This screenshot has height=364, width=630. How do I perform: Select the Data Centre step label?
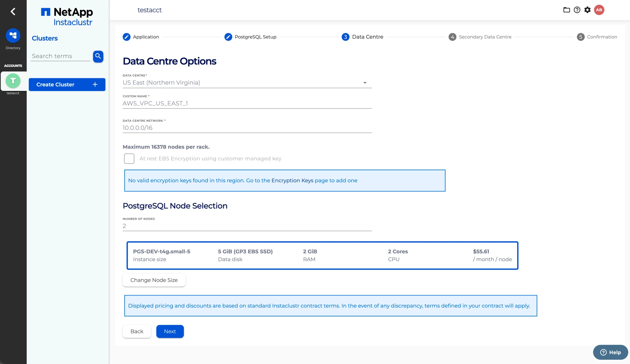(x=367, y=37)
